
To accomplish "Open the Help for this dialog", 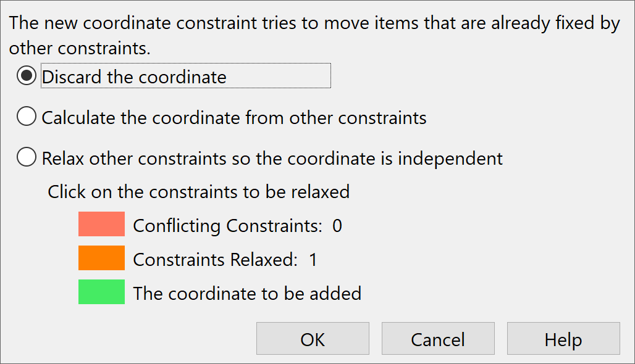I will pos(563,338).
